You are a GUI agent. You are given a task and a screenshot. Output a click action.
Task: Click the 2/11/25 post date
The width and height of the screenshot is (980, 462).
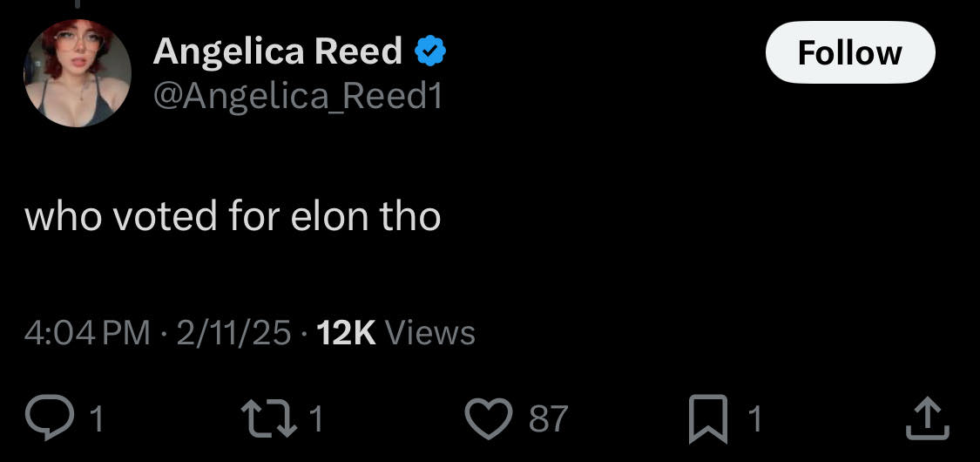233,333
